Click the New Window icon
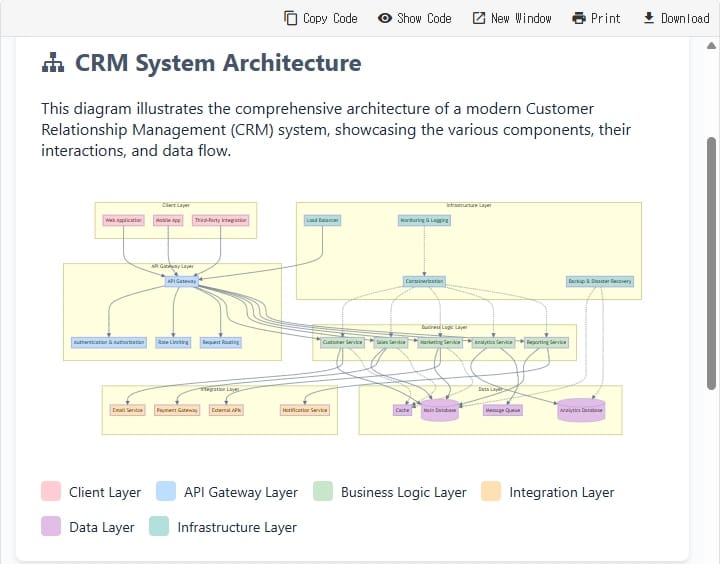This screenshot has width=722, height=564. [x=479, y=18]
